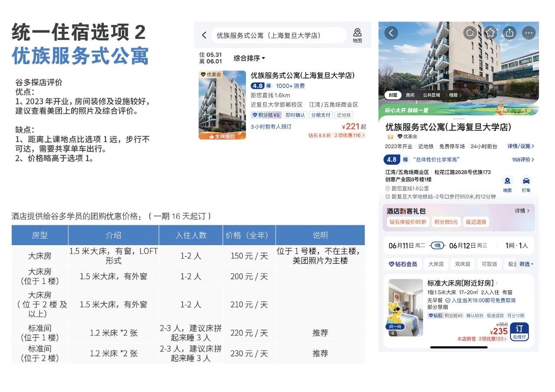Favorite the hotel with the star icon
This screenshot has height=392, width=555.
click(490, 33)
